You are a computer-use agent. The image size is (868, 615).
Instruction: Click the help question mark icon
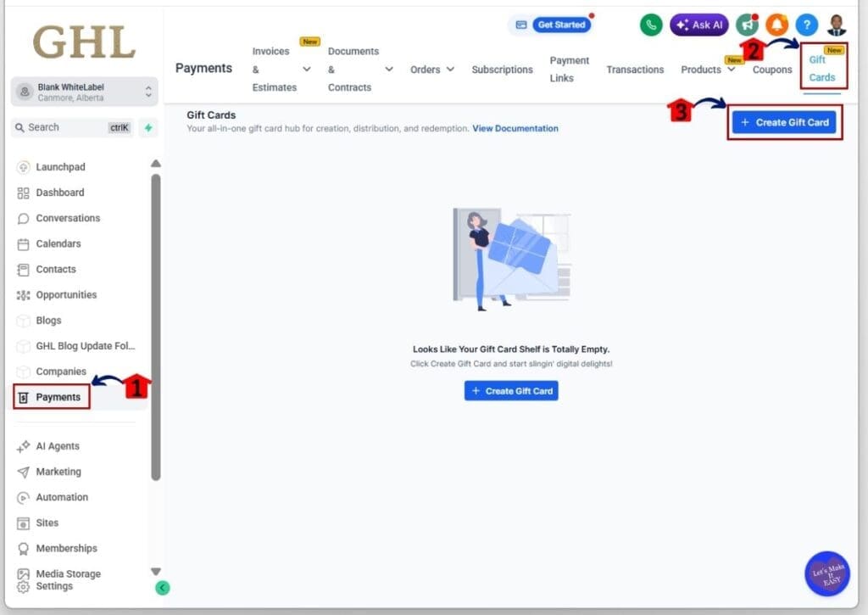(805, 24)
